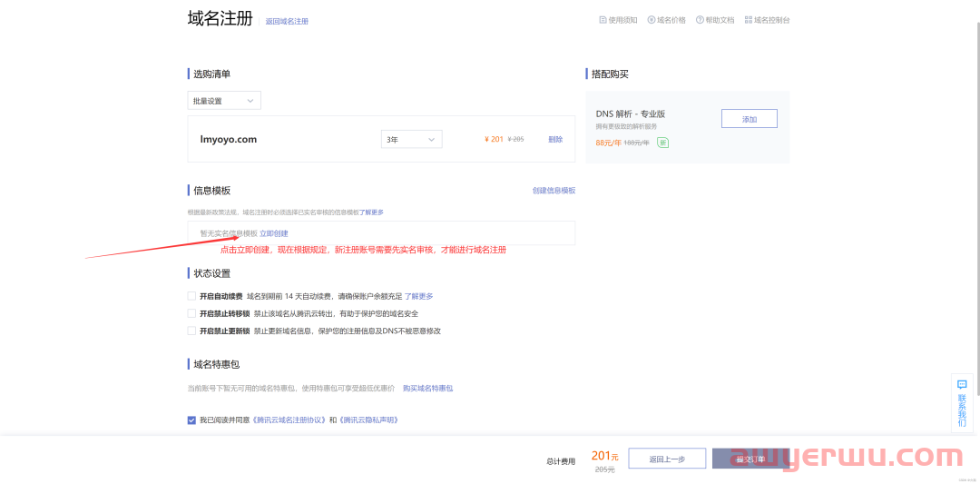The width and height of the screenshot is (980, 484).
Task: Click the green 新 badge on DNS 解析
Action: click(x=663, y=143)
